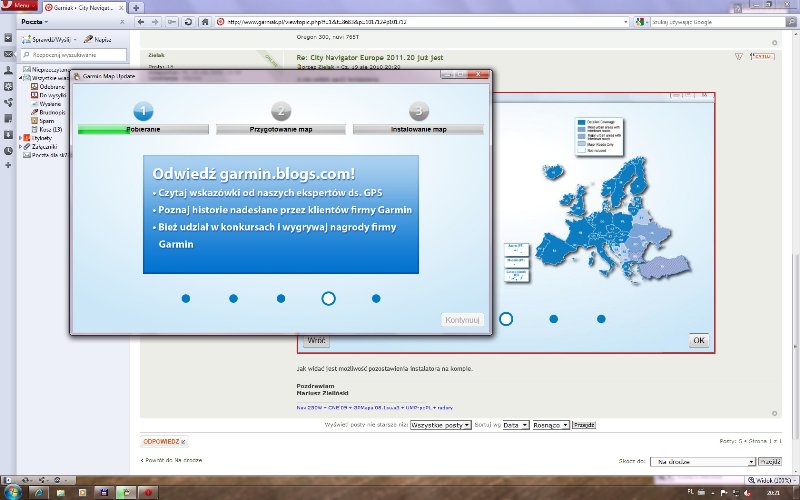Open Internet Explorer from the taskbar
The image size is (800, 500).
(x=38, y=493)
